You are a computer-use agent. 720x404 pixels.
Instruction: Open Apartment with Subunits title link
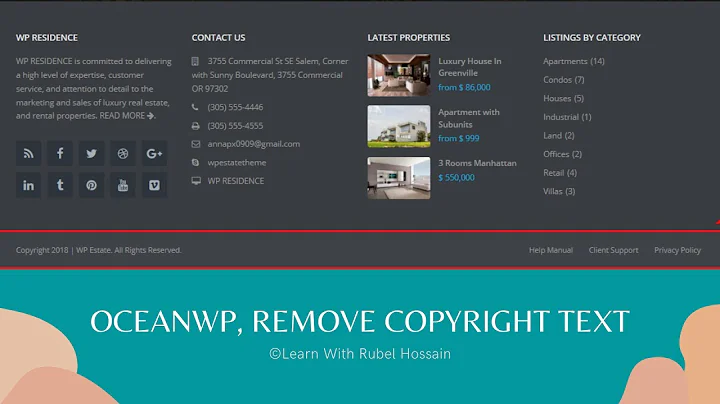(469, 118)
